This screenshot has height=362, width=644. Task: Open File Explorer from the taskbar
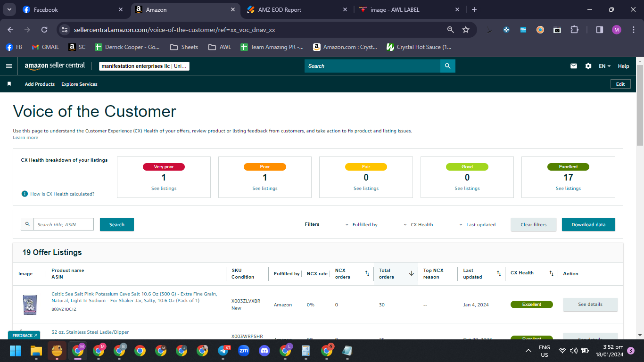(36, 351)
